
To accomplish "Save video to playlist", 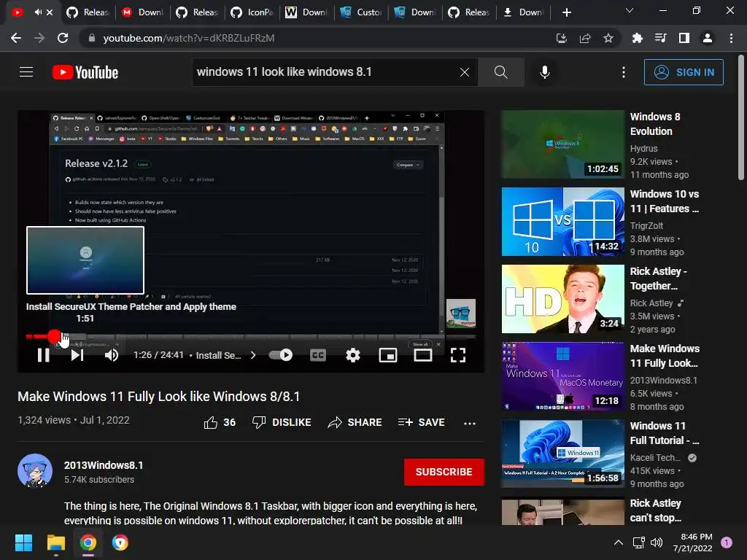I will pyautogui.click(x=422, y=422).
